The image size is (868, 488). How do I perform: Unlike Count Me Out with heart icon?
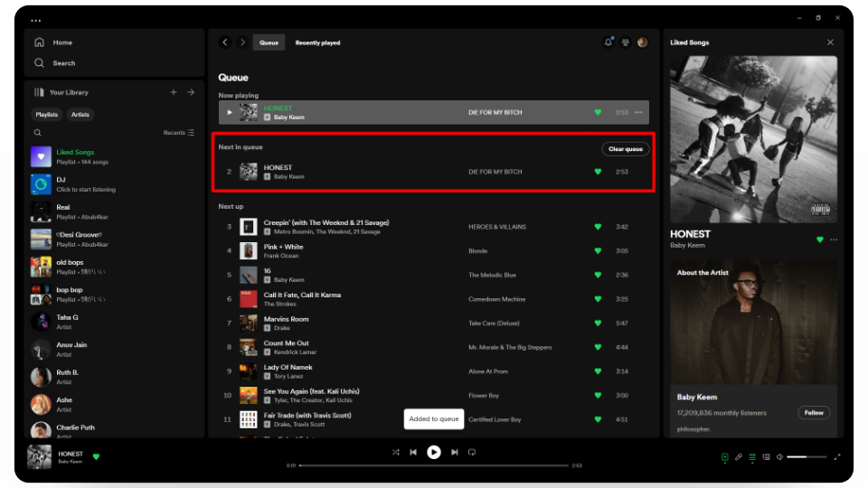point(598,347)
